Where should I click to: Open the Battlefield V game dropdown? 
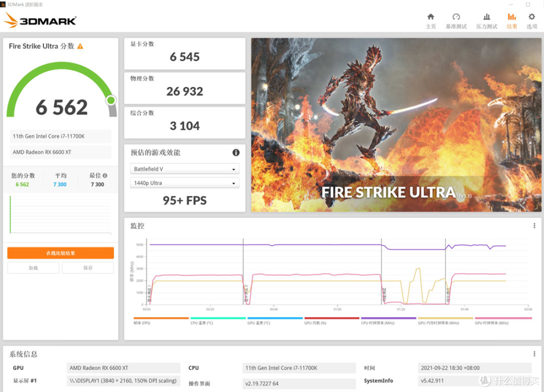[x=184, y=169]
